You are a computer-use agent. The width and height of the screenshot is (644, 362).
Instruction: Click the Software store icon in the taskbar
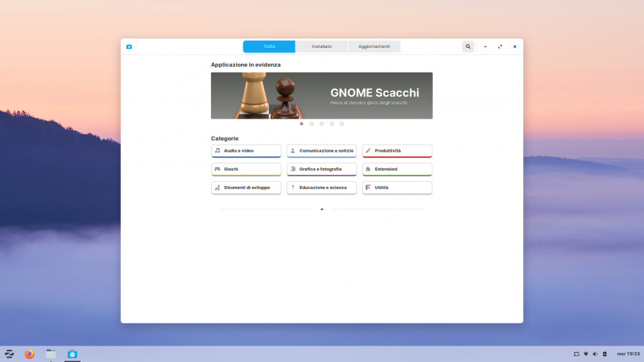pyautogui.click(x=72, y=354)
